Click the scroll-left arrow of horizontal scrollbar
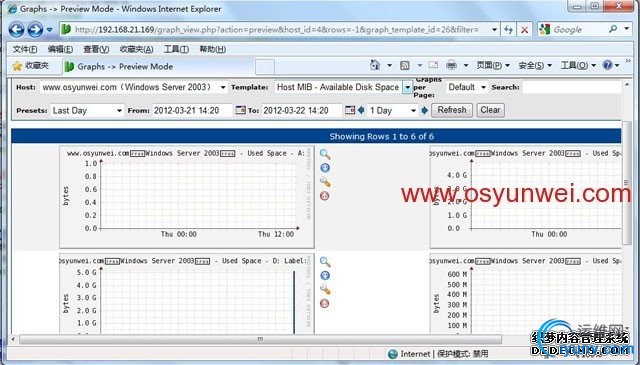Viewport: 640px width, 365px height. 13,339
